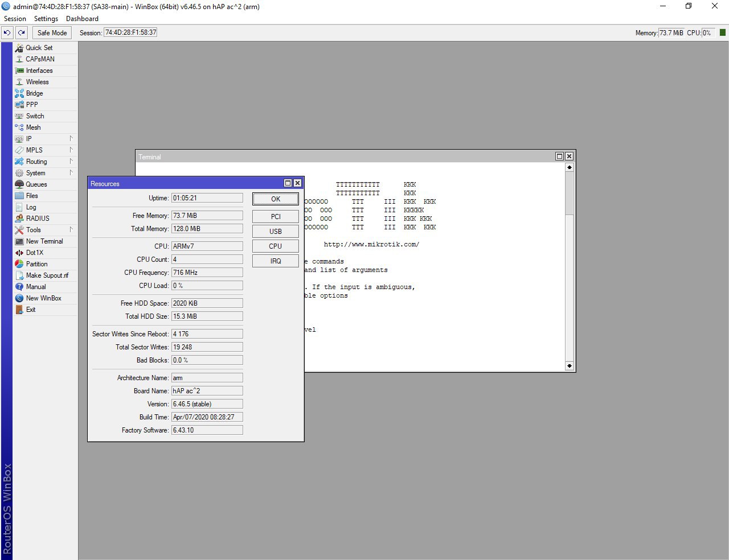Maximize the Resources window
This screenshot has height=560, width=729.
pos(288,183)
